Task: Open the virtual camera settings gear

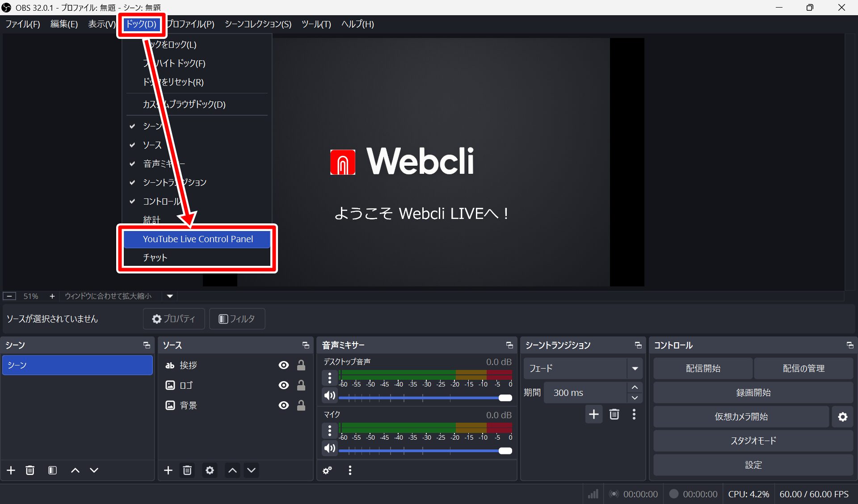Action: (x=842, y=417)
